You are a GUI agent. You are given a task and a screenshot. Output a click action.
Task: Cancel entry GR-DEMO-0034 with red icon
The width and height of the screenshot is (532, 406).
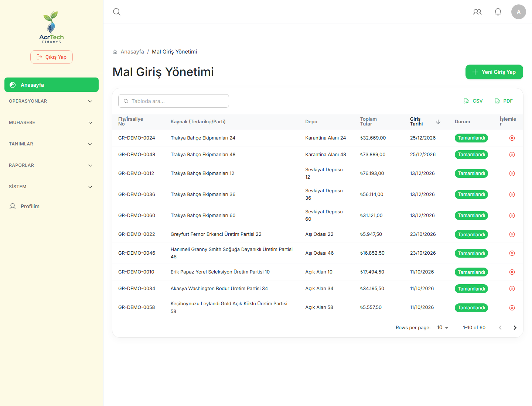click(x=512, y=289)
